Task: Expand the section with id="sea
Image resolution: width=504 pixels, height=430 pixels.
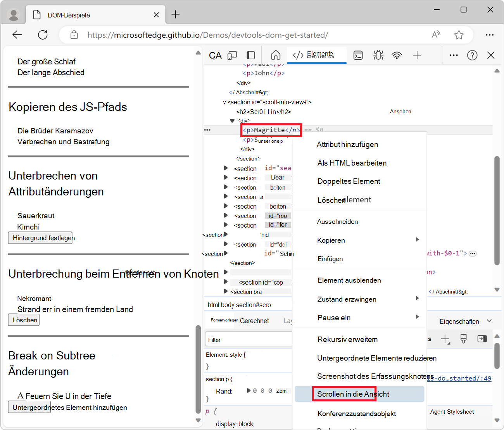Action: click(x=226, y=168)
